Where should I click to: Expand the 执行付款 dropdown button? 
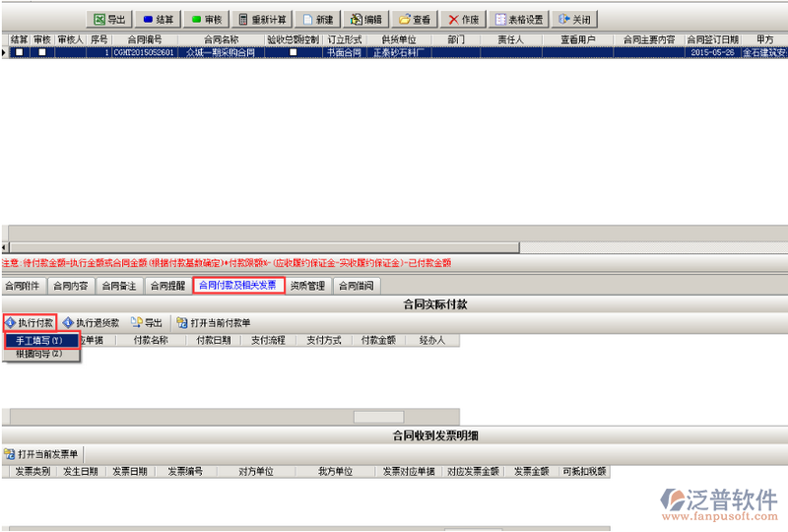[30, 322]
